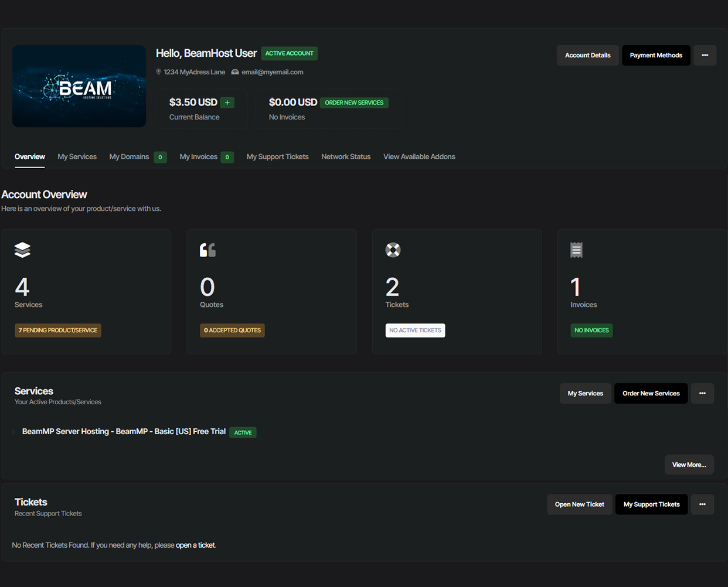Click the Open New Ticket button
Viewport: 728px width, 587px height.
[580, 504]
